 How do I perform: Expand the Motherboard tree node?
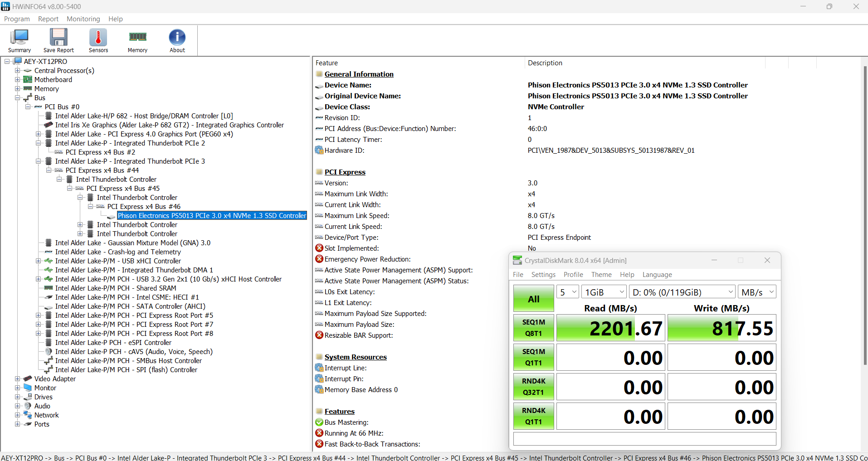point(17,80)
